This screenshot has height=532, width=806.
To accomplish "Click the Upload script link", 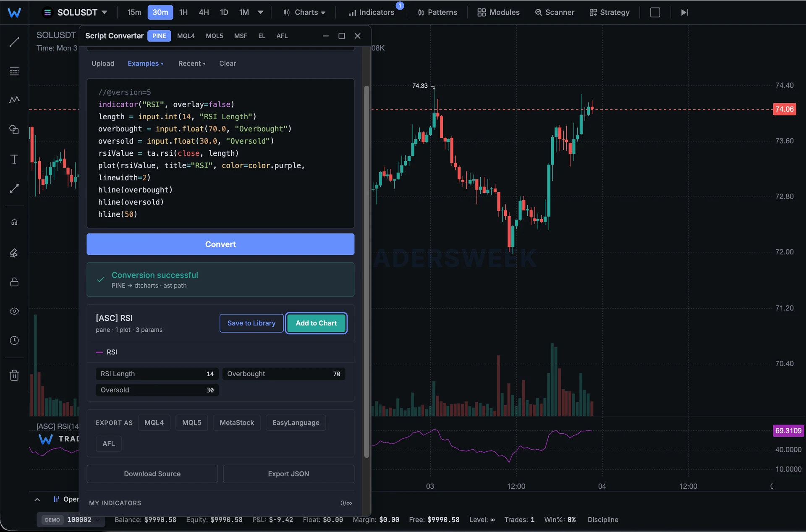I will pos(103,63).
